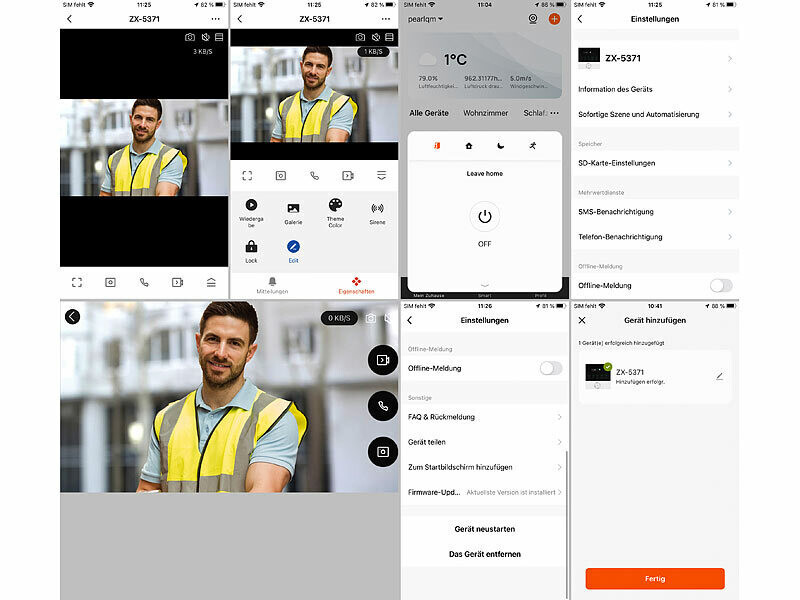Tap fullscreen icon in the 3 KB/S live view
This screenshot has height=600, width=800.
point(77,282)
